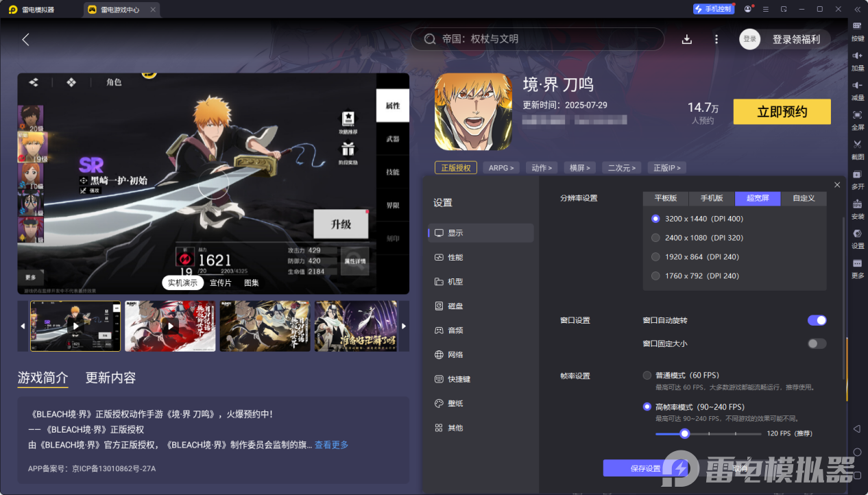Show next thumbnails with right arrow
868x495 pixels.
[404, 326]
